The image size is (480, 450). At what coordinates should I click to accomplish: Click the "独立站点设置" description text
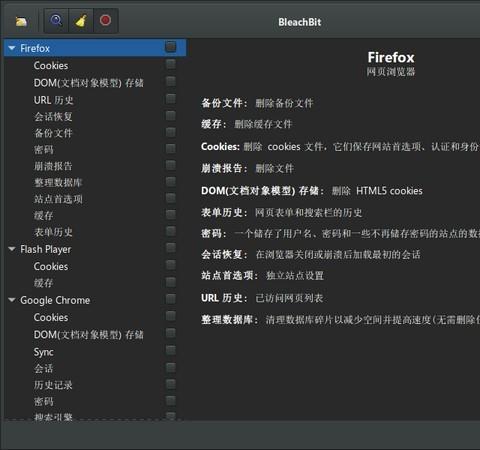295,276
